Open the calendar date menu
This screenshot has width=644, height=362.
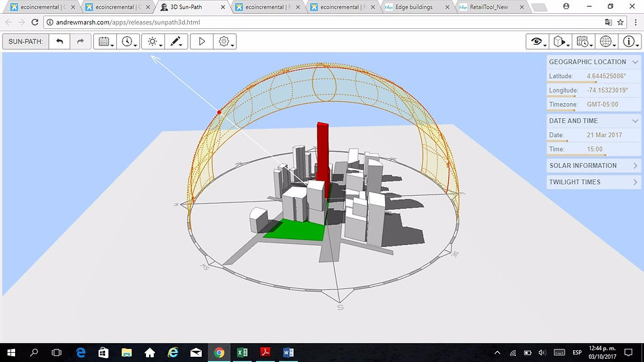click(105, 41)
